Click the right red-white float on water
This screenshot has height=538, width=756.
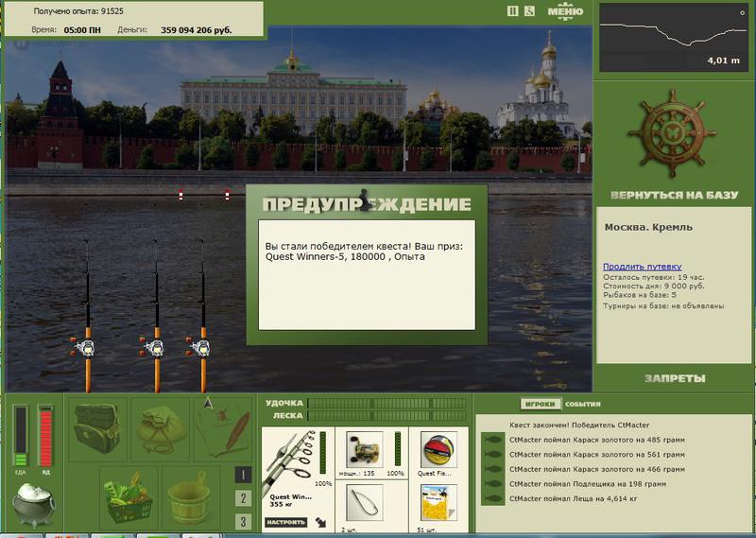pyautogui.click(x=227, y=195)
